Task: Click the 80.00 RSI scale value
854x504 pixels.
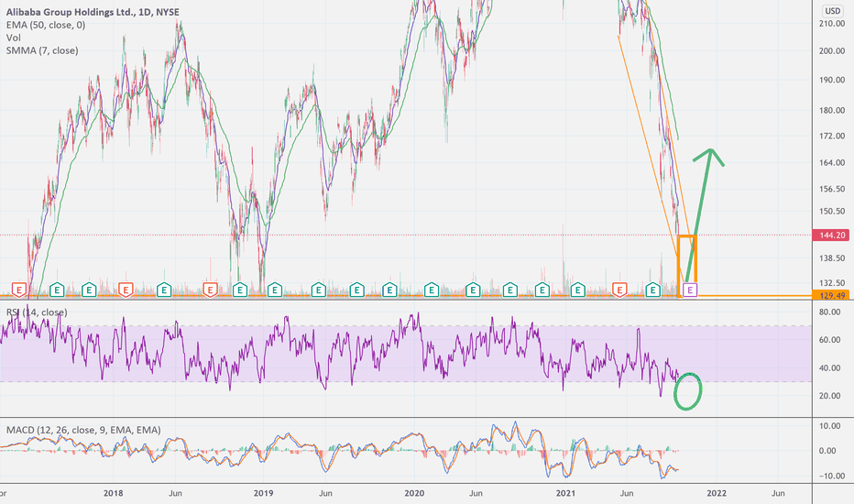Action: tap(830, 312)
